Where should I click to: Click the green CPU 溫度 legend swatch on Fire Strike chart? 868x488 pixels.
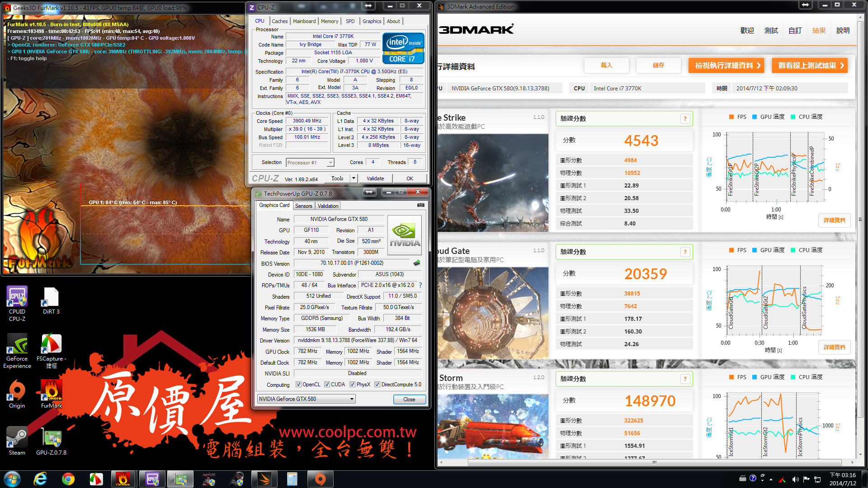[793, 117]
